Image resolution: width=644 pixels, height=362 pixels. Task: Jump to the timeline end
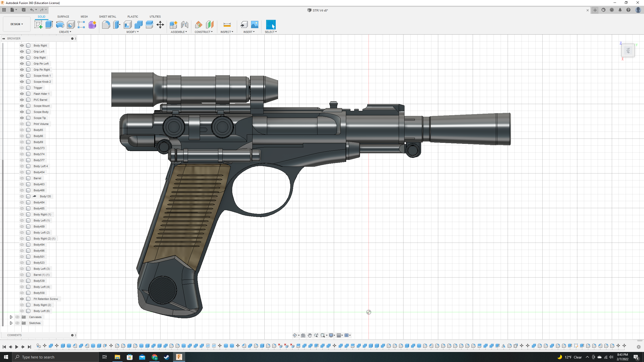click(29, 347)
